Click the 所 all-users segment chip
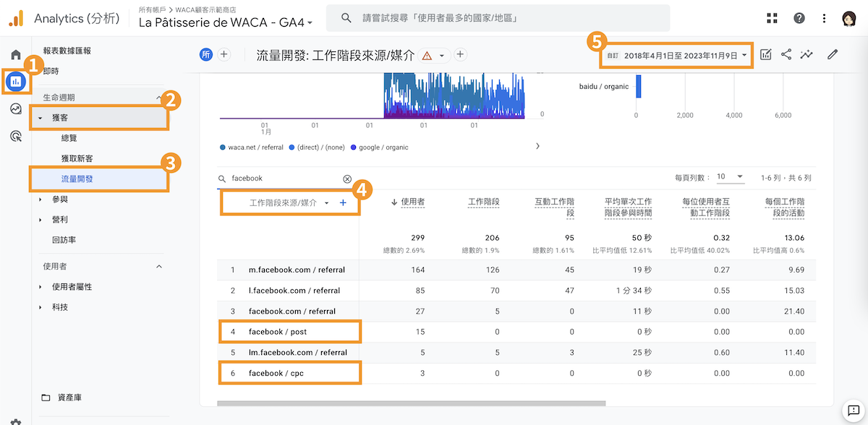The height and width of the screenshot is (425, 868). tap(207, 54)
